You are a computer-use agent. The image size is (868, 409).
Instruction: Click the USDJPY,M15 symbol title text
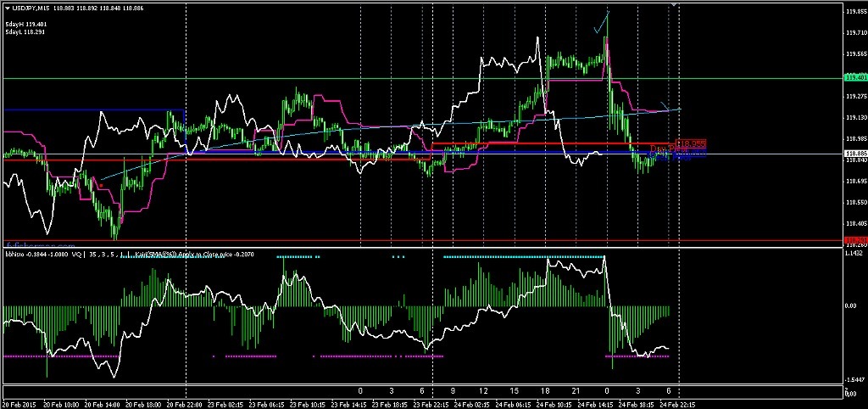point(31,8)
